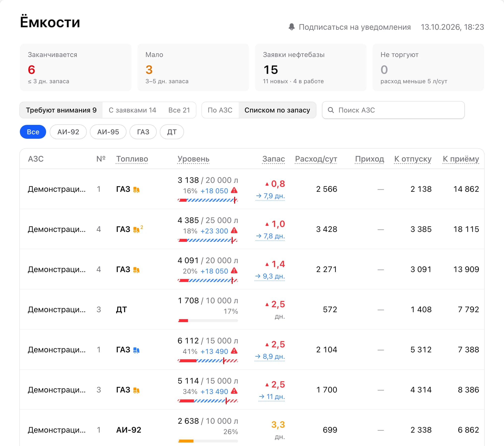Image resolution: width=504 pixels, height=446 pixels.
Task: Click the orange truck icon in the 5 114 / 15 000 л row
Action: pos(136,390)
